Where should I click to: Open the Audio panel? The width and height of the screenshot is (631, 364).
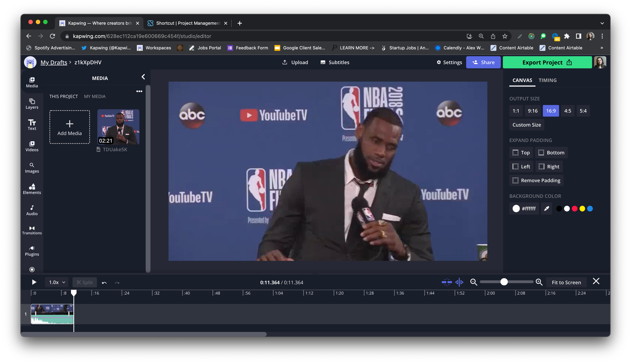32,210
